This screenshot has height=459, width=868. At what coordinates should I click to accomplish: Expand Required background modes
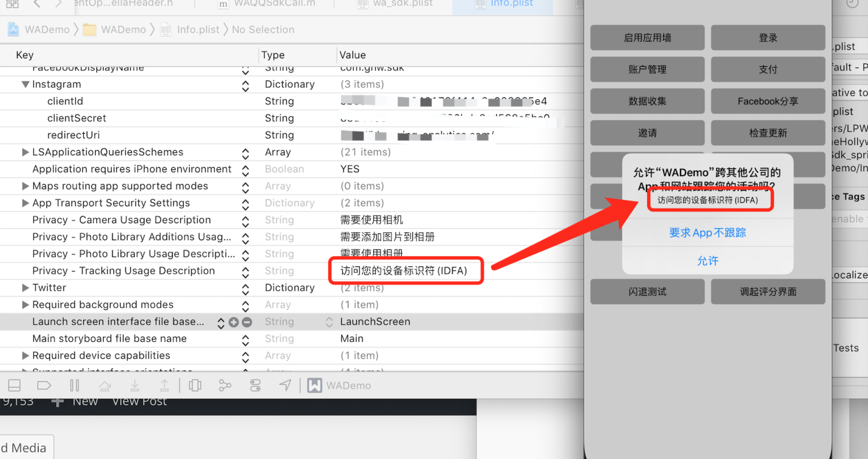(25, 305)
